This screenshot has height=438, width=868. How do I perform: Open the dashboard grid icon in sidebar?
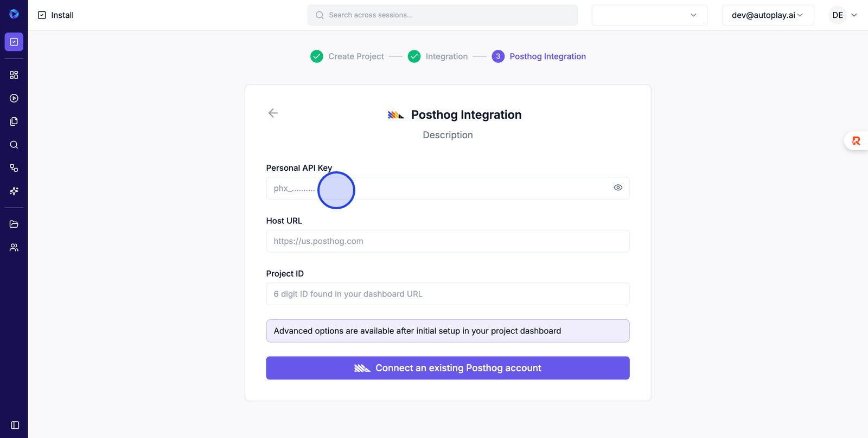click(14, 75)
